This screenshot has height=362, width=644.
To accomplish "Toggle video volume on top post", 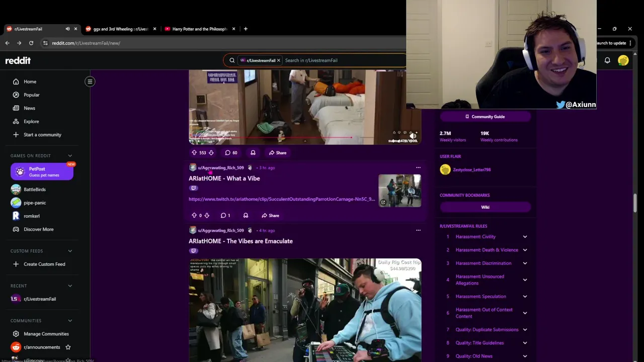I will click(x=413, y=136).
